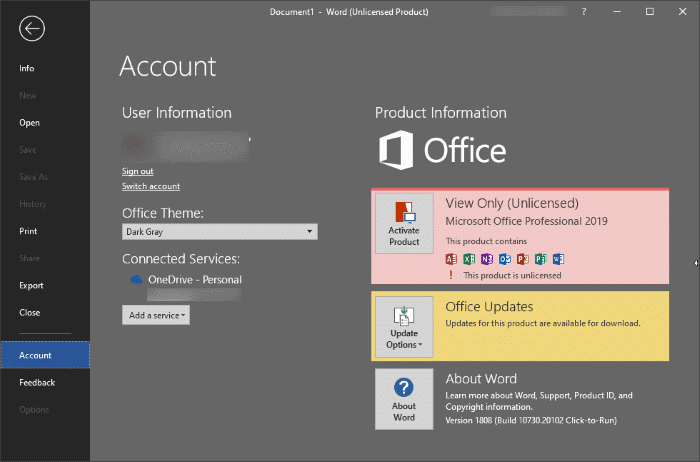Click the updates available message
This screenshot has width=700, height=462.
point(543,323)
